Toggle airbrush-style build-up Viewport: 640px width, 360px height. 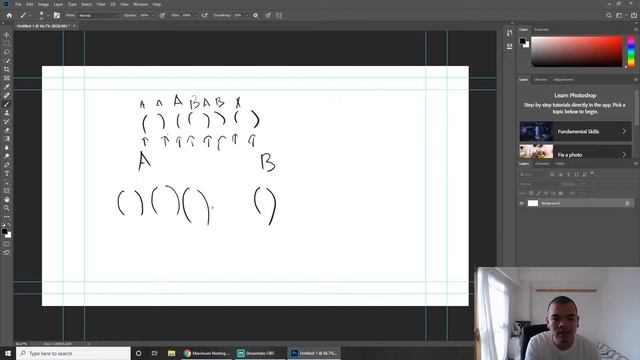[x=204, y=16]
